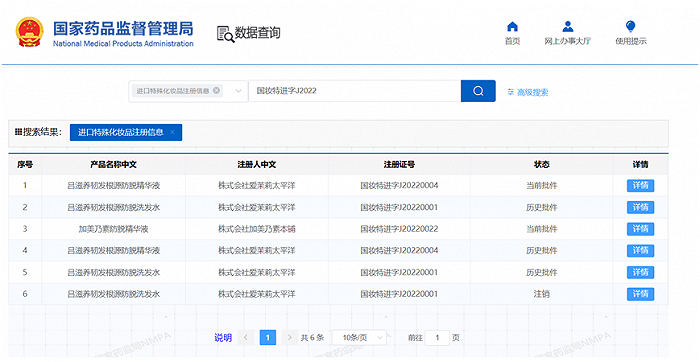Click the 状态 column header

[x=542, y=165]
